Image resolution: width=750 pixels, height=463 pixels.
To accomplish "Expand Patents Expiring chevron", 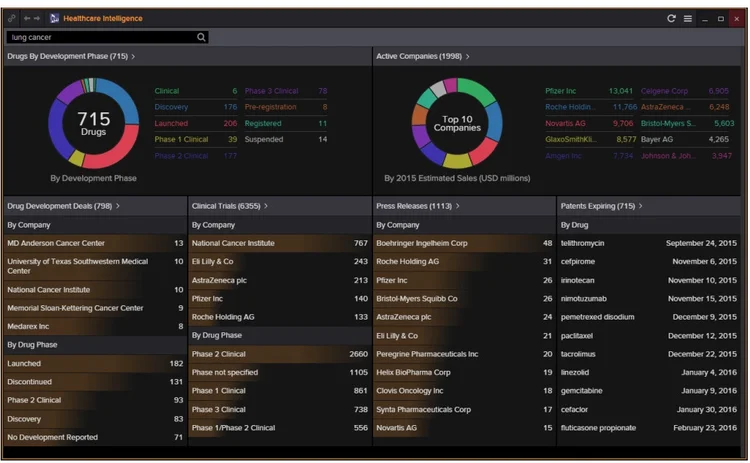I will (640, 206).
